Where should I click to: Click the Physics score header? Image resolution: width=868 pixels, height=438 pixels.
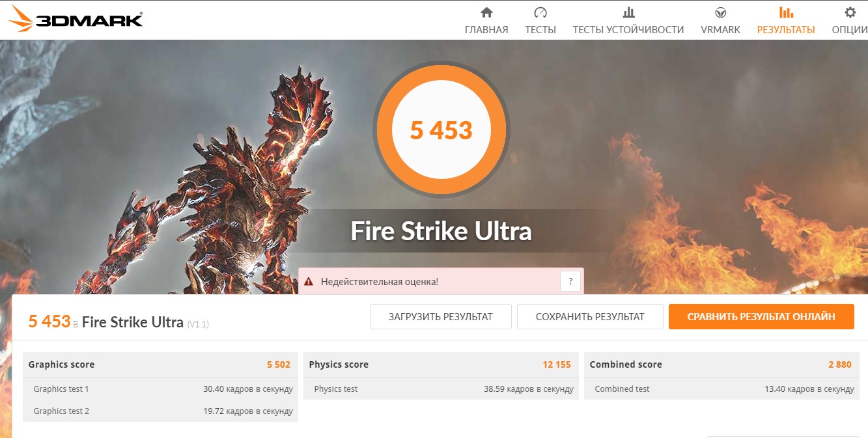339,364
